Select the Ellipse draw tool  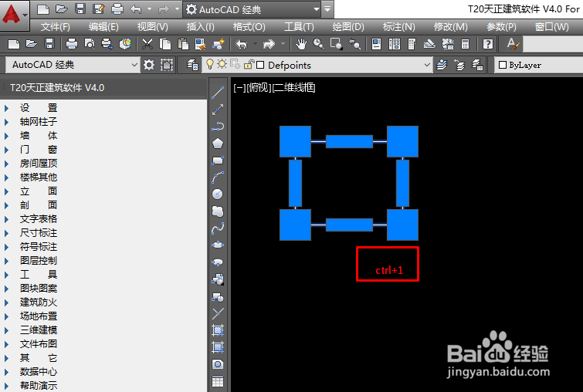click(218, 245)
